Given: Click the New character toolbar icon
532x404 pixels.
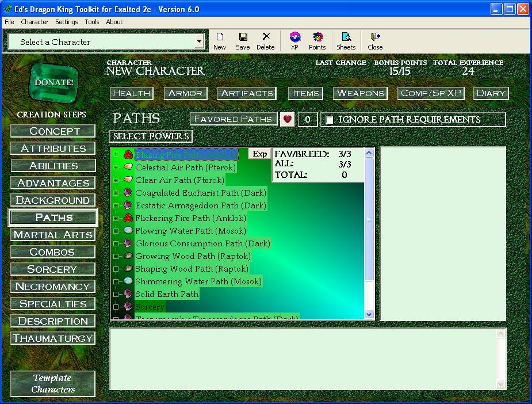Looking at the screenshot, I should pos(220,41).
